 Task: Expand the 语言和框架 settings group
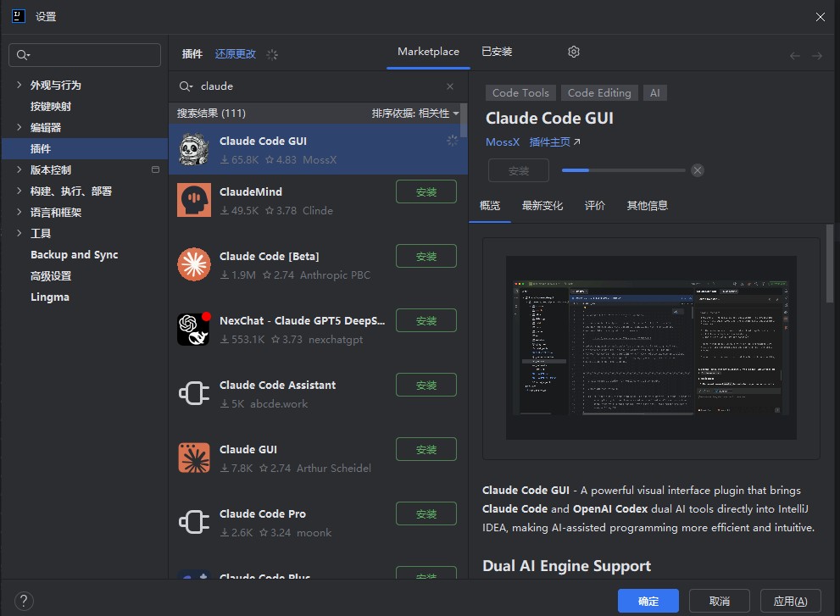click(19, 212)
